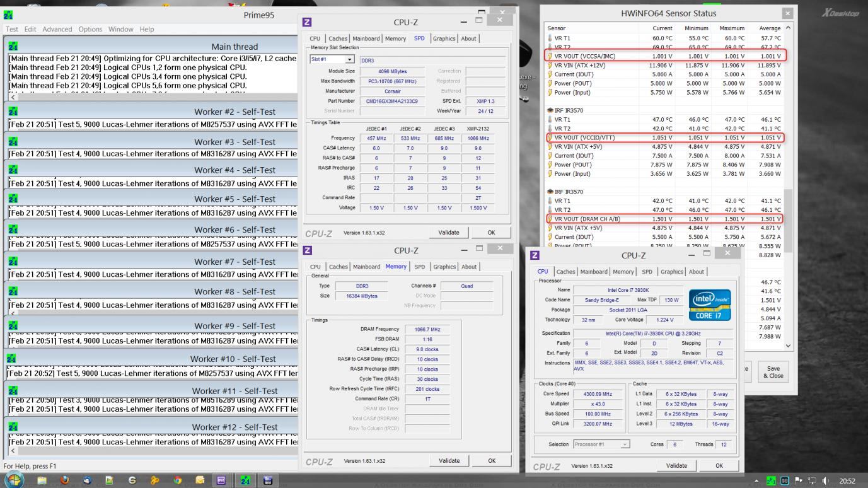Click the Main thread horizontal scroll left arrow
The image size is (868, 488).
point(13,98)
